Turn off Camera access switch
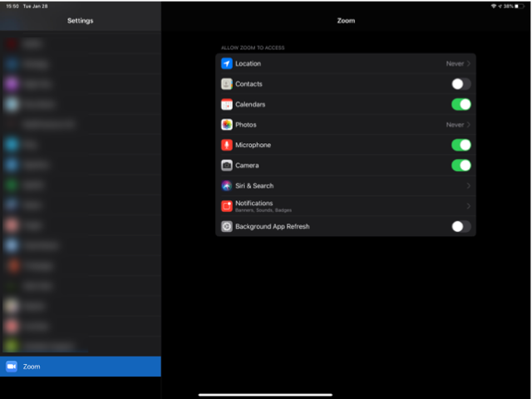The width and height of the screenshot is (532, 399). [x=461, y=165]
